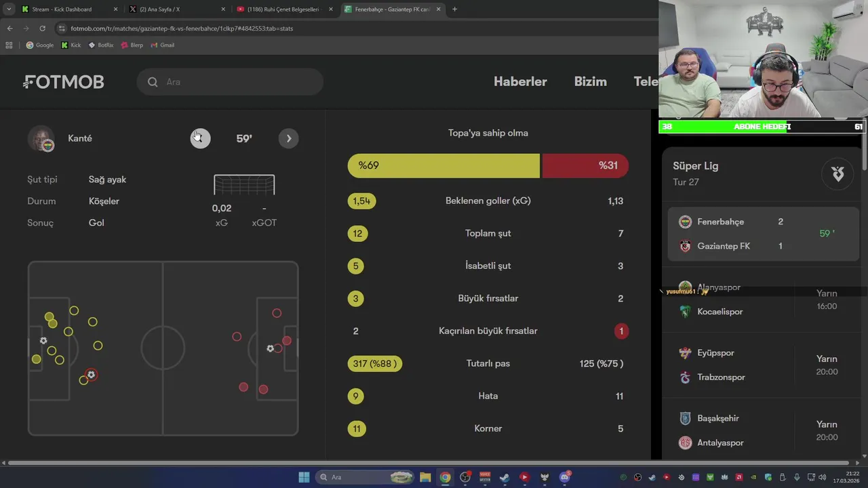This screenshot has width=868, height=488.
Task: Focus the FotMob Ara search field
Action: (x=230, y=82)
